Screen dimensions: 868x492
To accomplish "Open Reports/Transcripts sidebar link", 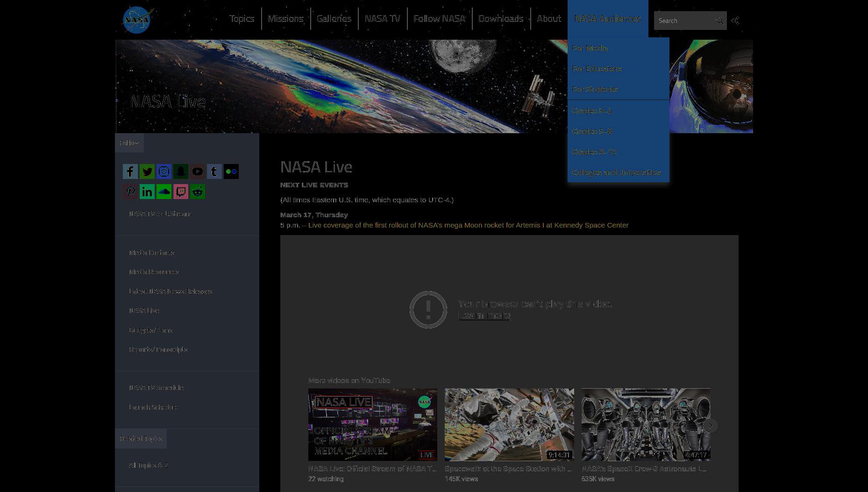I will click(x=158, y=349).
